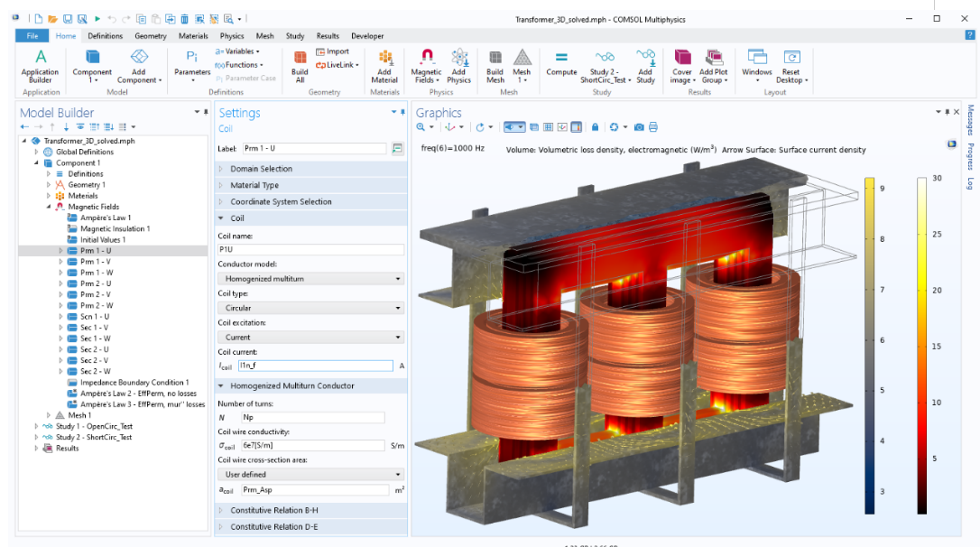Click the Delete trash icon in quick access toolbar
Screen dimensions: 980x547
pyautogui.click(x=184, y=19)
